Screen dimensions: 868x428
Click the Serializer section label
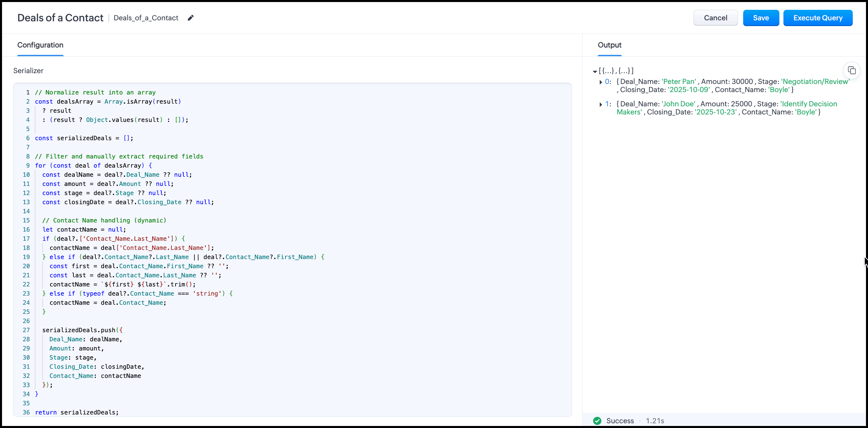click(x=28, y=71)
